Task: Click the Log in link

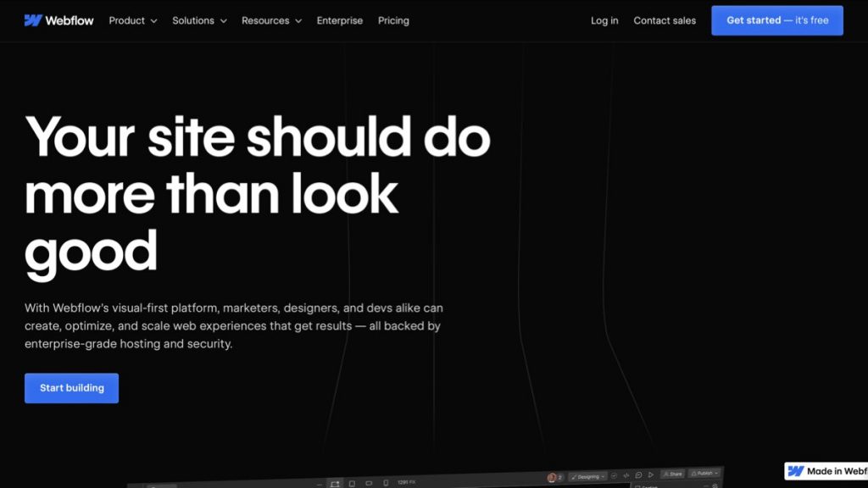Action: click(x=604, y=20)
